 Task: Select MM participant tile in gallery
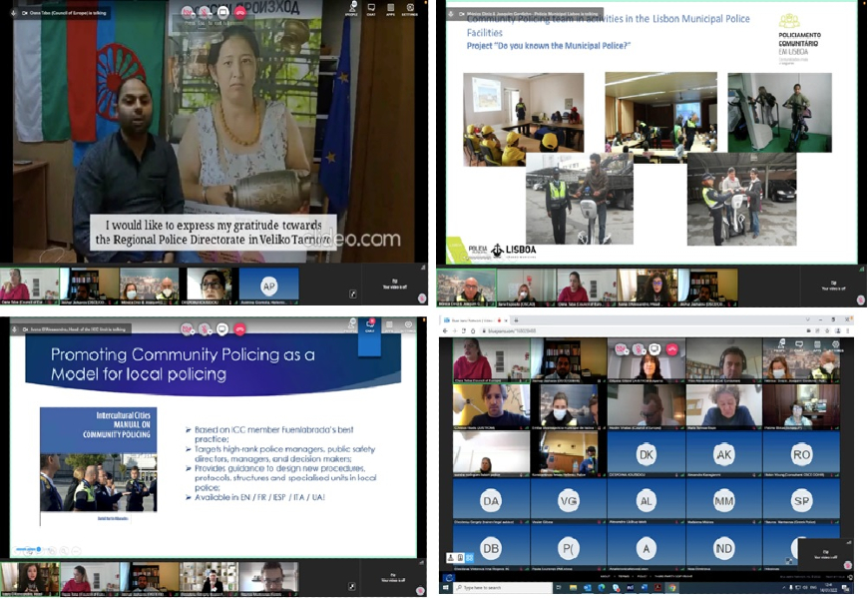(723, 501)
